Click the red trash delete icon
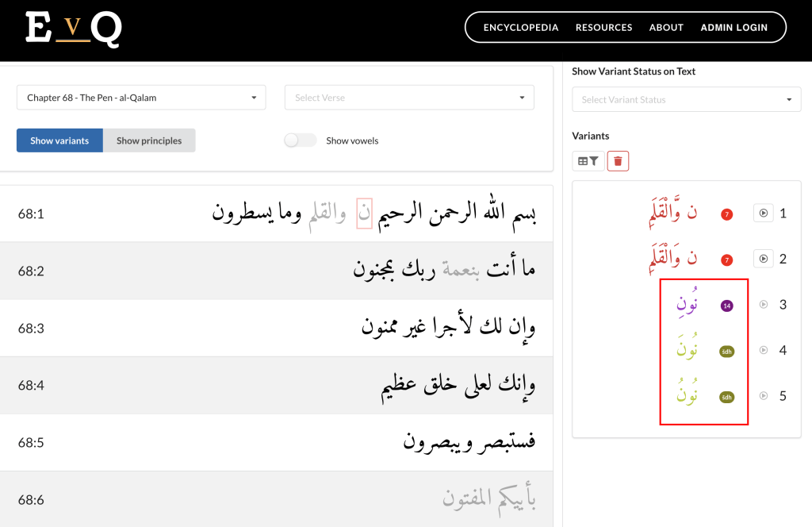 click(x=619, y=161)
